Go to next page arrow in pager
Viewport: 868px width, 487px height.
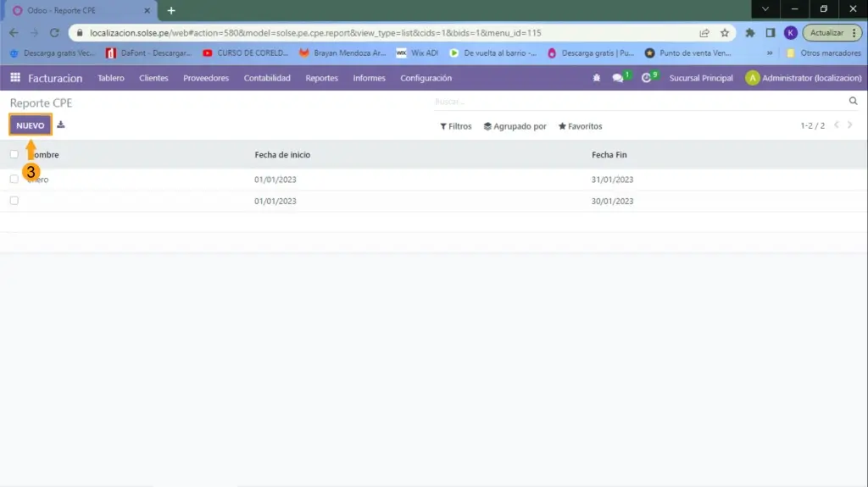coord(850,125)
